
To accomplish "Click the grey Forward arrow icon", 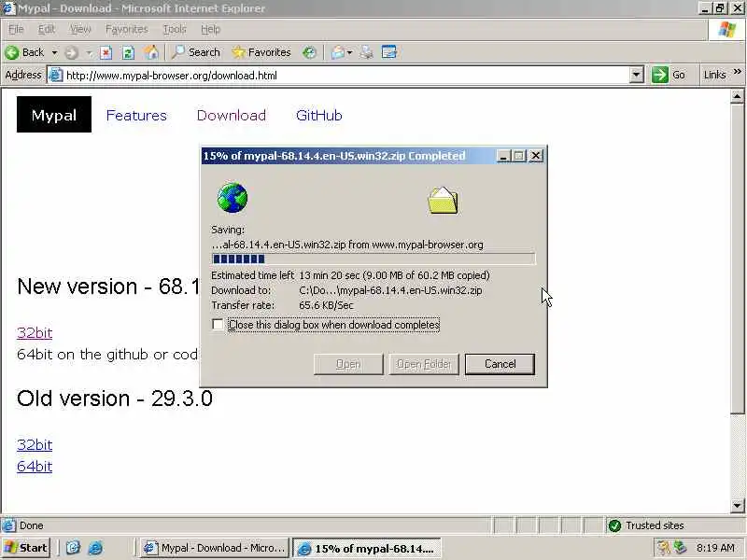I will point(72,52).
